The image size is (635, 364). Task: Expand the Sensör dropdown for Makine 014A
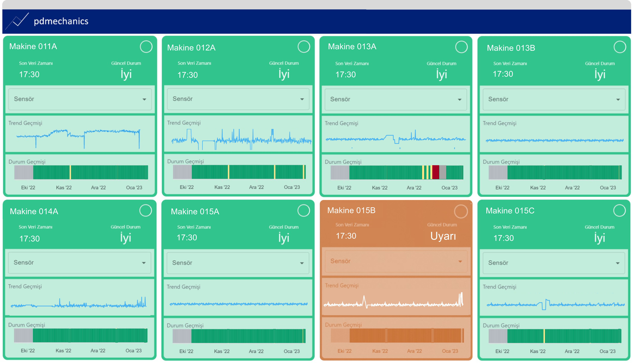point(80,263)
